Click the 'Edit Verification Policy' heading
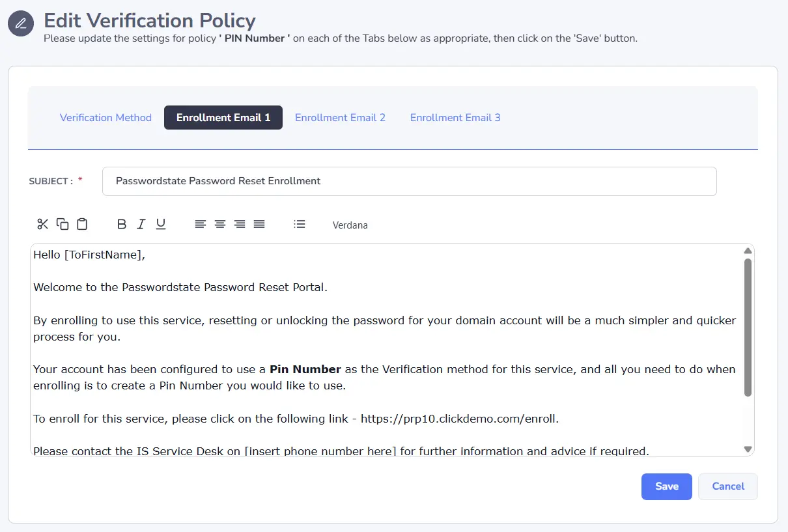788x532 pixels. coord(150,21)
